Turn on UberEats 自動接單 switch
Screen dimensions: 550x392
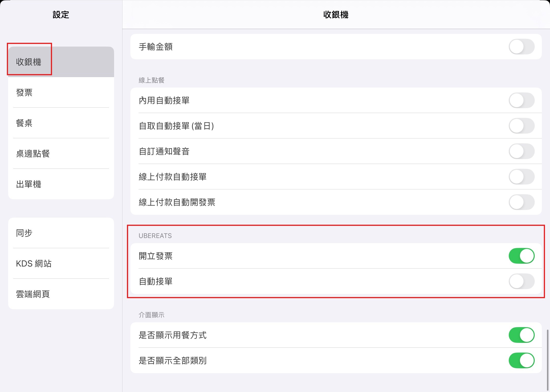point(521,281)
